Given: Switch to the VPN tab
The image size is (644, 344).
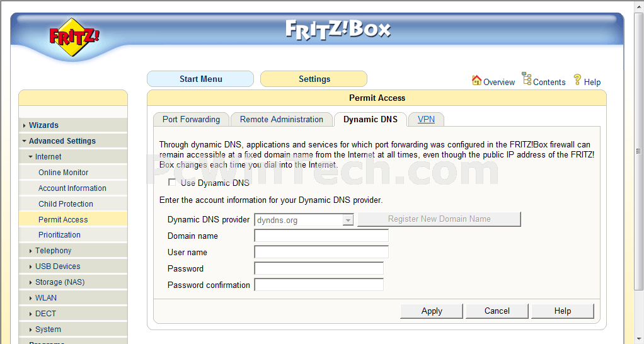Looking at the screenshot, I should (x=426, y=120).
